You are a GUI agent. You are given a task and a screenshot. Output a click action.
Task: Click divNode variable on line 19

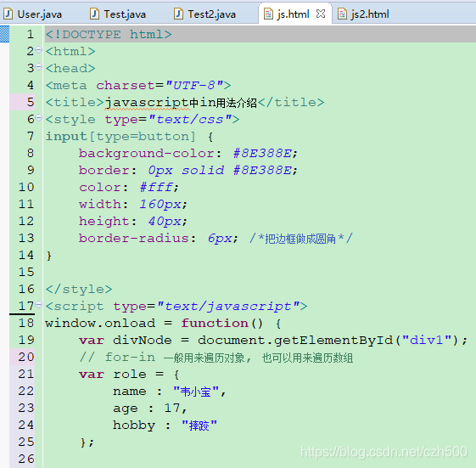[x=142, y=341]
